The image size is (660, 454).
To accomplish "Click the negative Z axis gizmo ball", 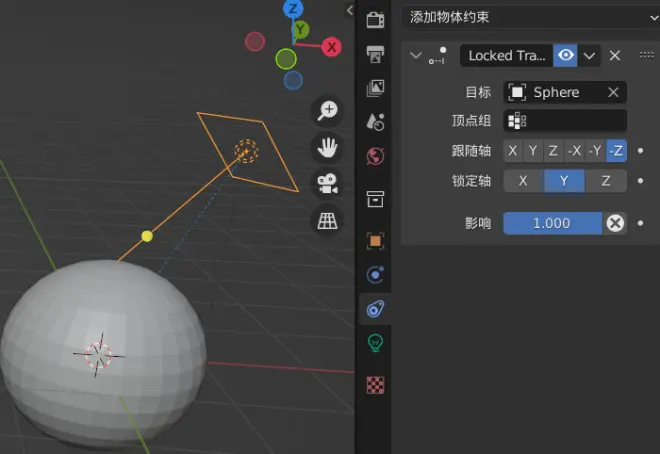I will coord(293,80).
